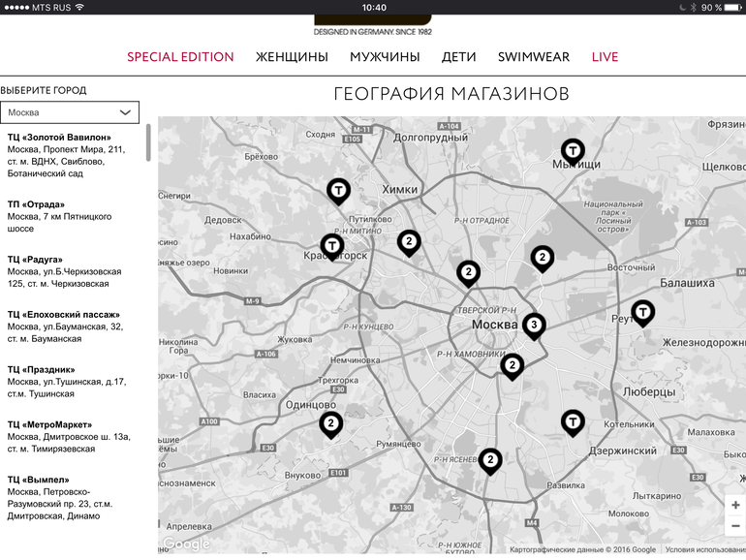Select the ТЦ «Золотой Вавилон» store entry

[x=66, y=156]
